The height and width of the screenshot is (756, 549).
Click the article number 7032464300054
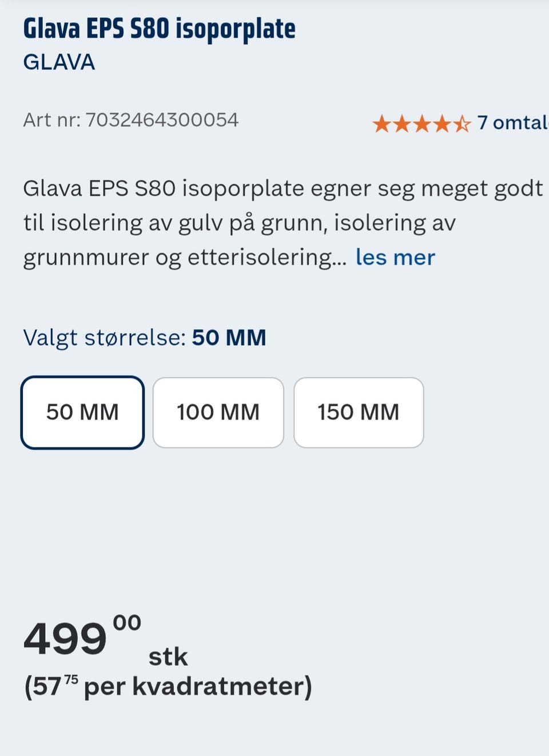(x=162, y=120)
